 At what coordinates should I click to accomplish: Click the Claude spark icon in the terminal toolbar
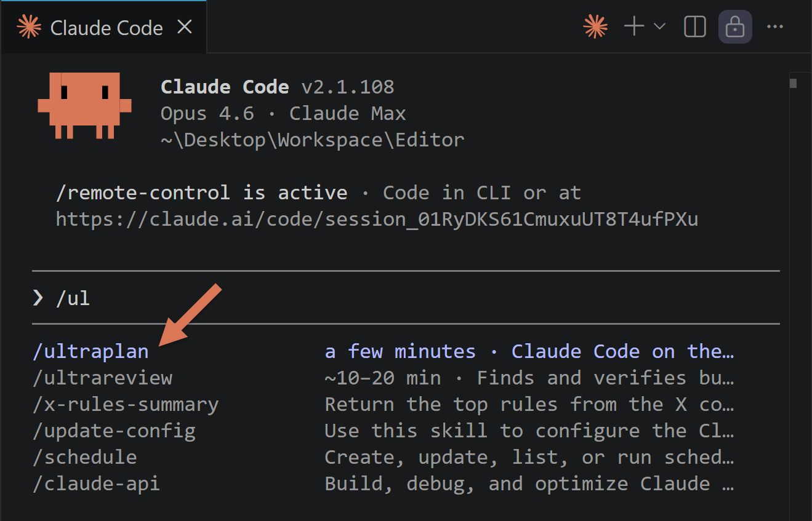(594, 26)
